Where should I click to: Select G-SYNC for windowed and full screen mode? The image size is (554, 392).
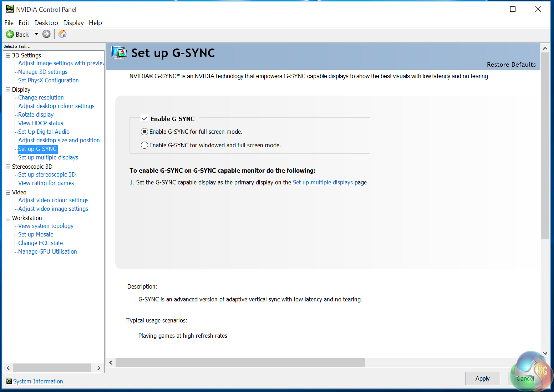click(x=144, y=145)
